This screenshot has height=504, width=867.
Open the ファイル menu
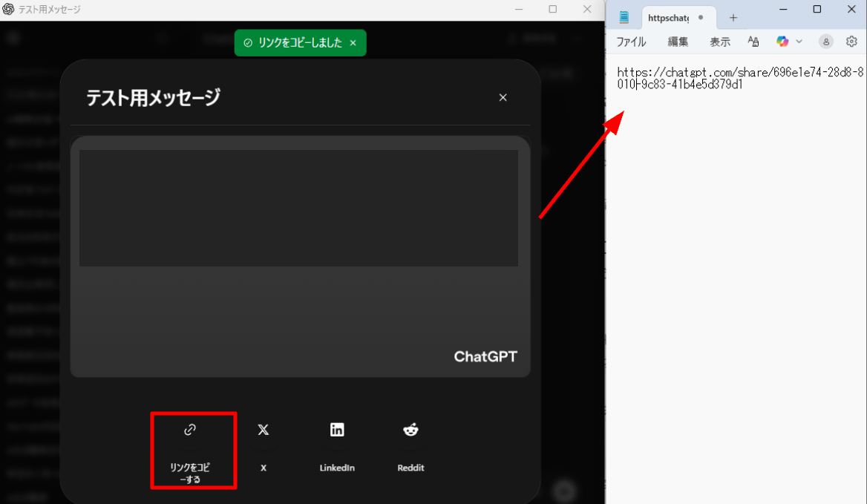(x=631, y=42)
